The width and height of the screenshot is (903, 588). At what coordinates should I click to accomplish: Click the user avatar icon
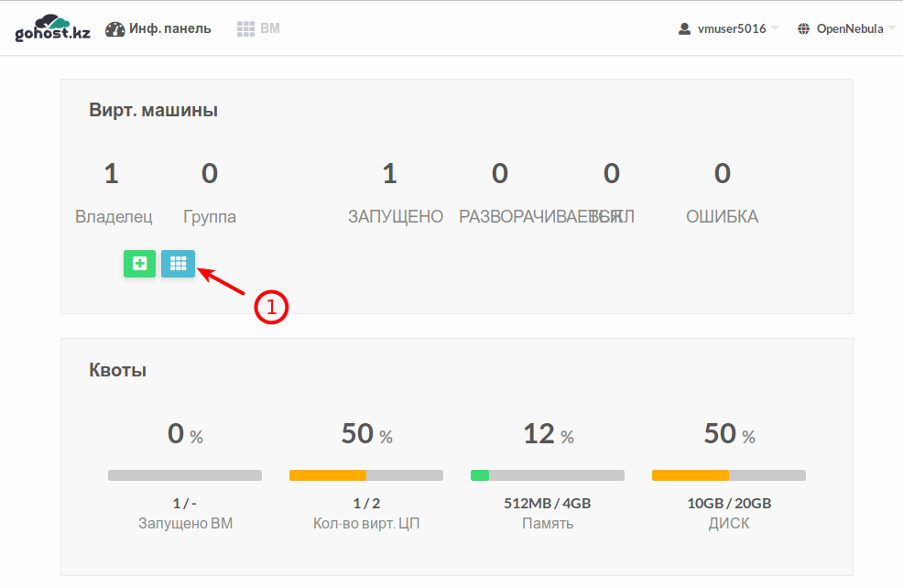tap(684, 28)
